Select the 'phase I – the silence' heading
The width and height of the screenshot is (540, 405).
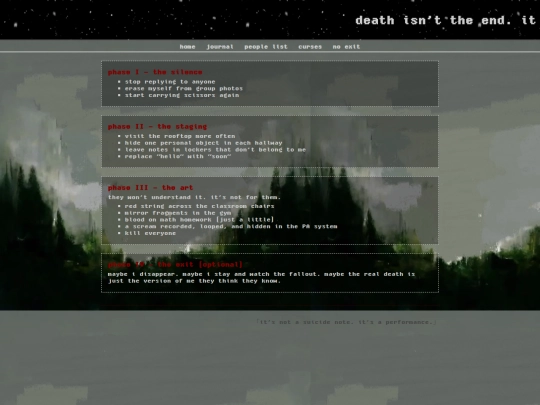(x=155, y=72)
